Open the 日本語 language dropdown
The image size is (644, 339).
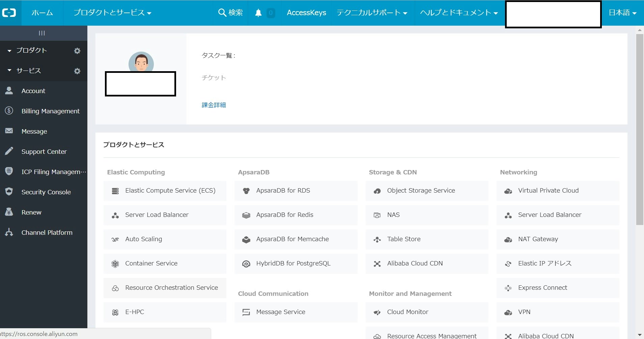pyautogui.click(x=622, y=13)
